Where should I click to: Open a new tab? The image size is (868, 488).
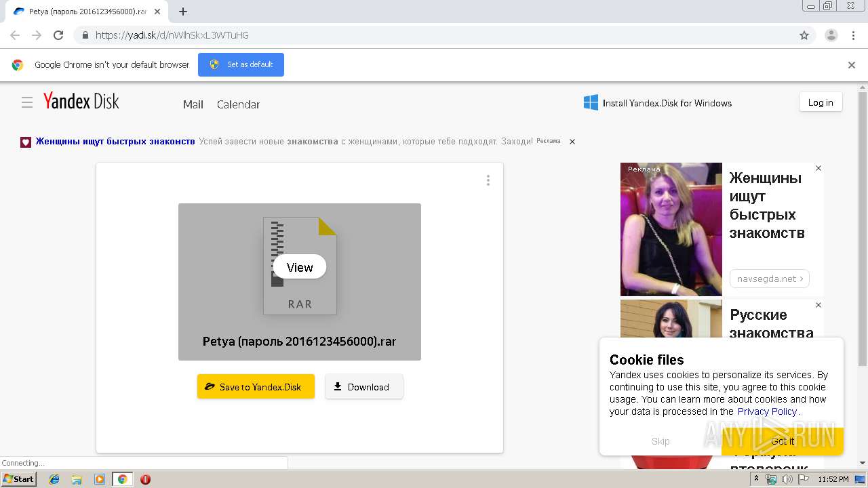[183, 12]
